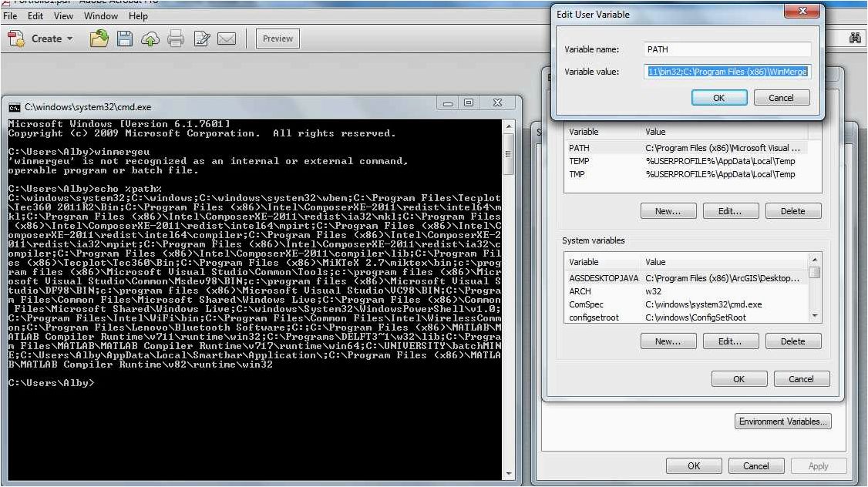
Task: Click Delete button under system variables
Action: click(x=792, y=341)
